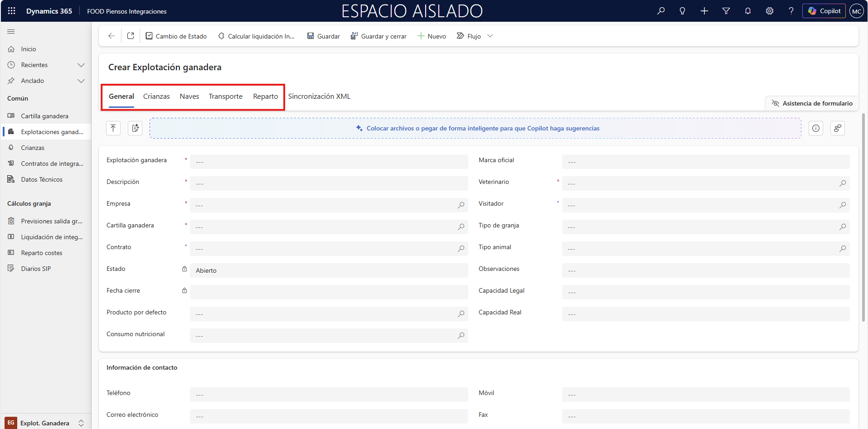Open the notifications bell icon
This screenshot has width=868, height=429.
click(748, 11)
